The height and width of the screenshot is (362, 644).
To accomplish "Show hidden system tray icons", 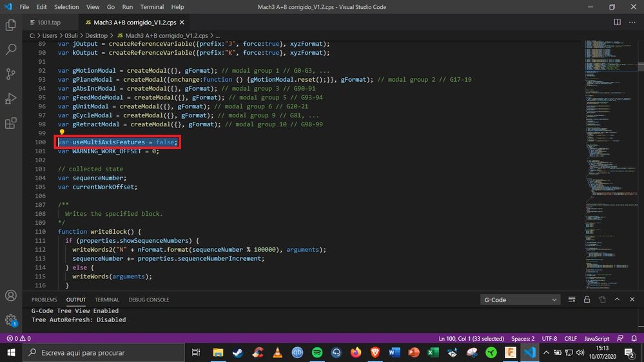I will pyautogui.click(x=546, y=352).
